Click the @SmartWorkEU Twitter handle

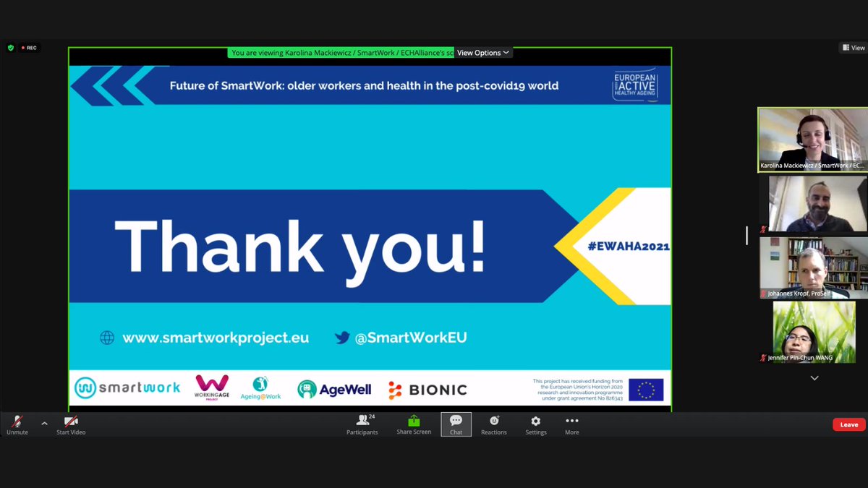point(410,338)
